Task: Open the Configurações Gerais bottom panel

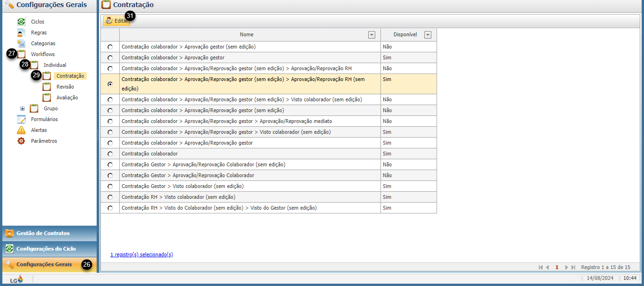Action: 50,264
